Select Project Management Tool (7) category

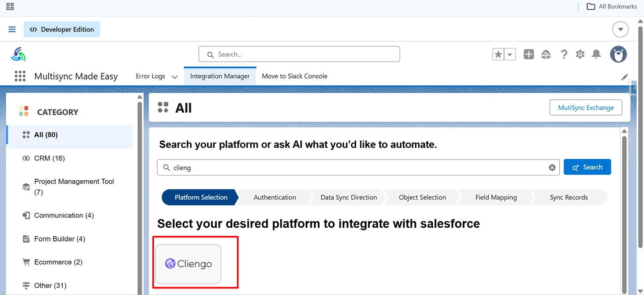(x=69, y=187)
